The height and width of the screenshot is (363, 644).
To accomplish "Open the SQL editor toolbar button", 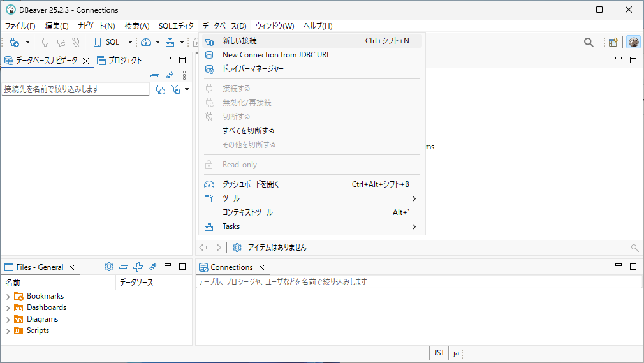I will 106,42.
